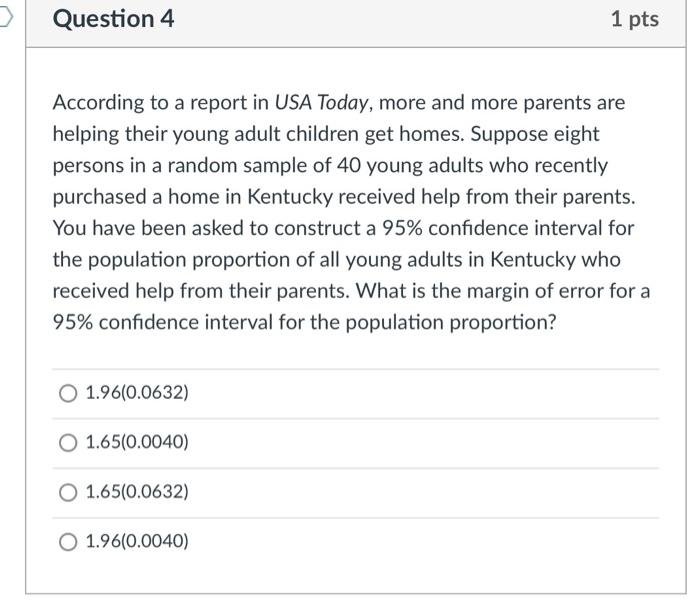Click the 1.96(0.0632) answer label text

137,394
